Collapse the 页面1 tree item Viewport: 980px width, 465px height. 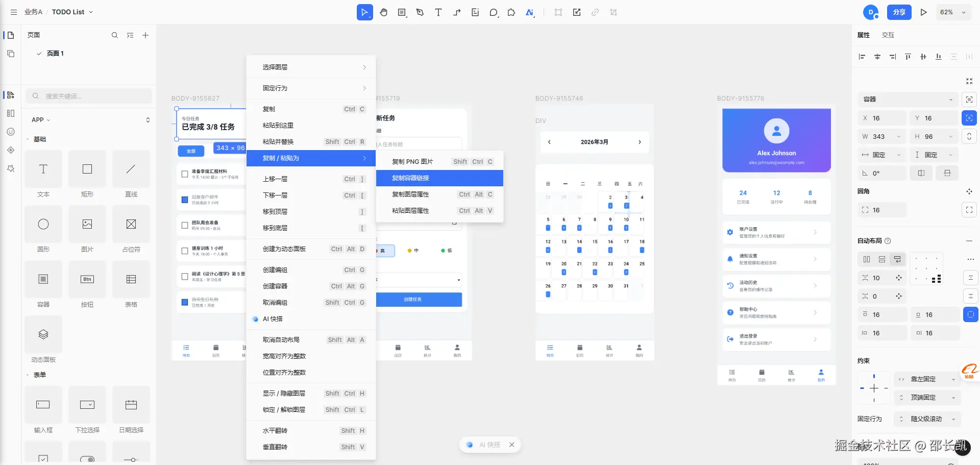coord(38,53)
